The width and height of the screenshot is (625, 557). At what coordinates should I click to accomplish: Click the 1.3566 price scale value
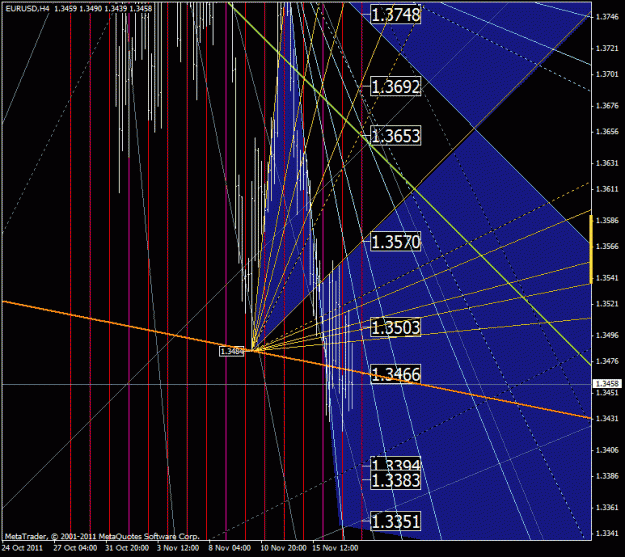[x=607, y=246]
